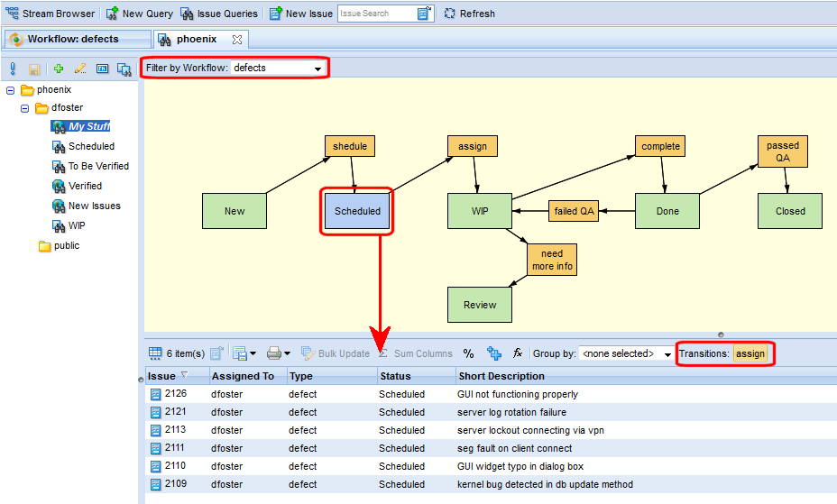
Task: Switch to the Workflow: defects tab
Action: (x=74, y=40)
